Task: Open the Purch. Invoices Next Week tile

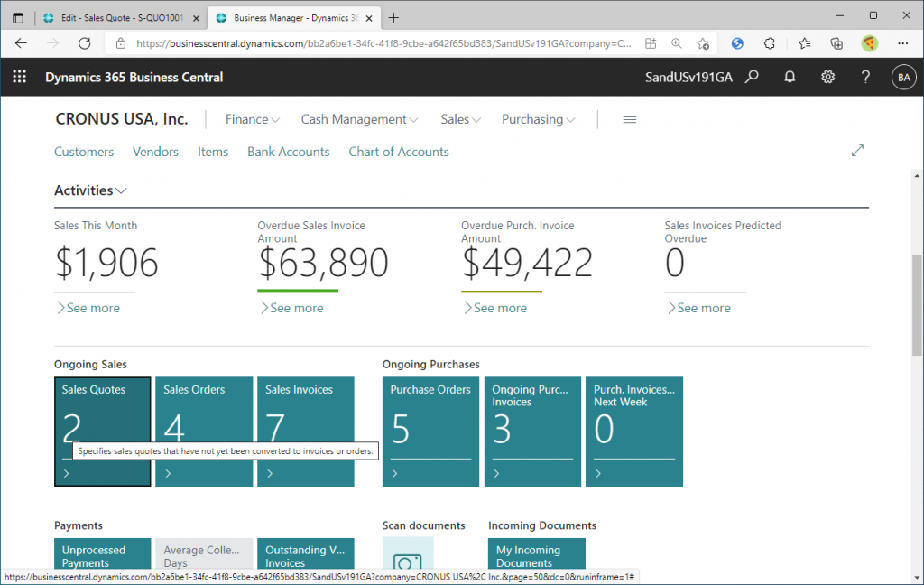Action: (x=634, y=432)
